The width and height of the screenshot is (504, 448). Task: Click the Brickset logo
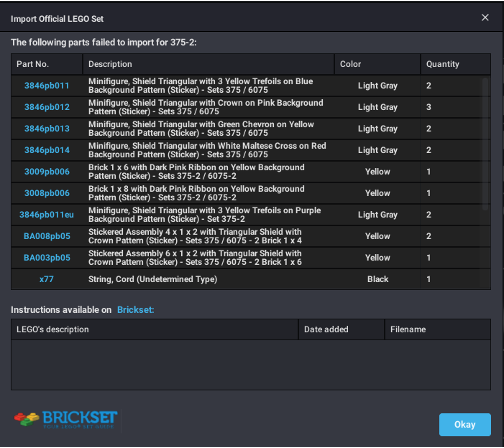[x=66, y=419]
